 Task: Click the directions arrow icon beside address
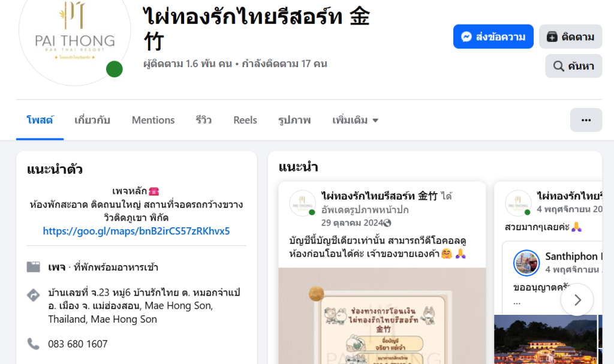(x=34, y=295)
